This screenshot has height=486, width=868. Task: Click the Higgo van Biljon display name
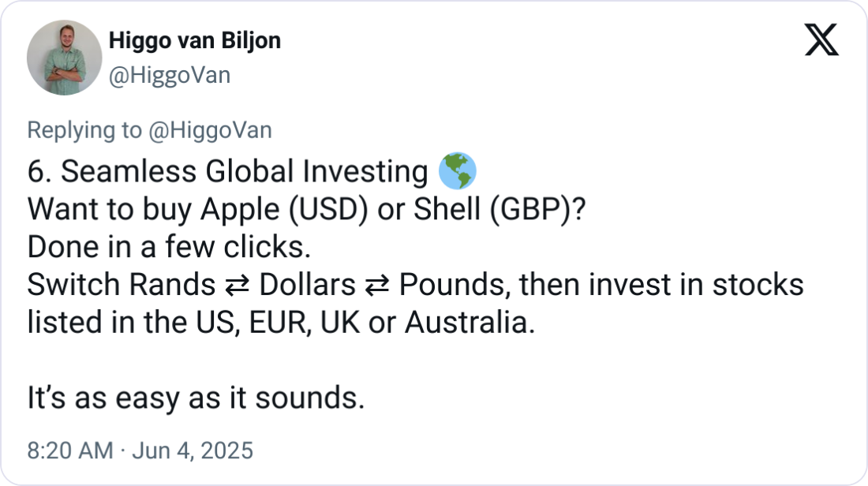coord(193,40)
